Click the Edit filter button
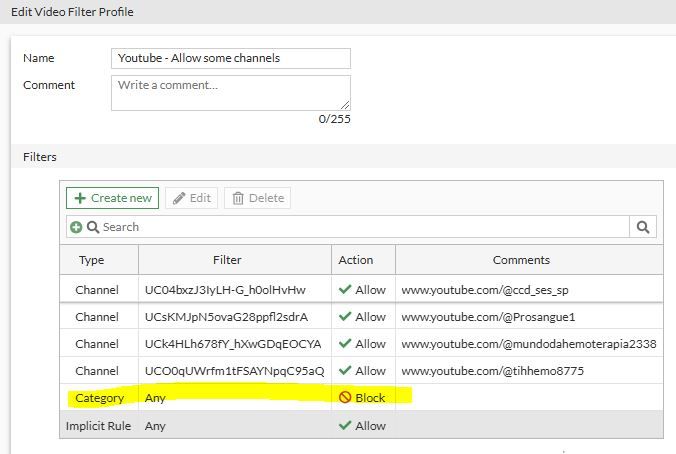This screenshot has width=676, height=454. (x=191, y=198)
